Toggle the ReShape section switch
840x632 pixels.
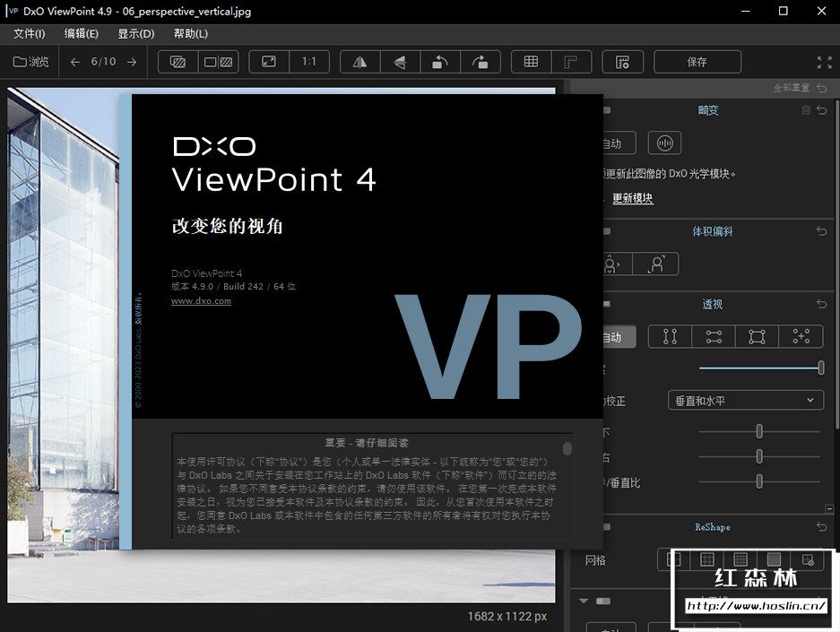(607, 527)
